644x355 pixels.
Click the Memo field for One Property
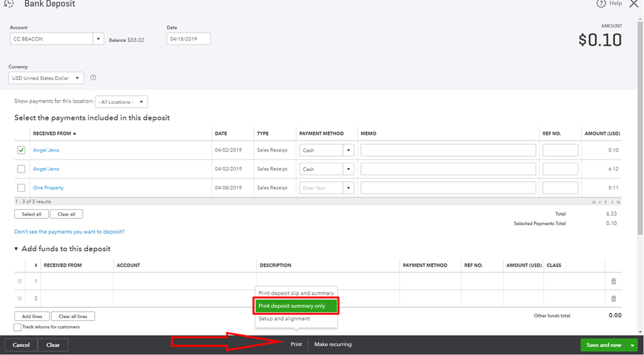pos(448,188)
